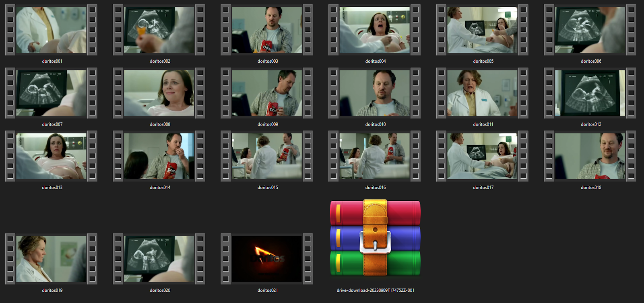Image resolution: width=644 pixels, height=303 pixels.
Task: Select the doritos018 video thumbnail
Action: [x=590, y=156]
